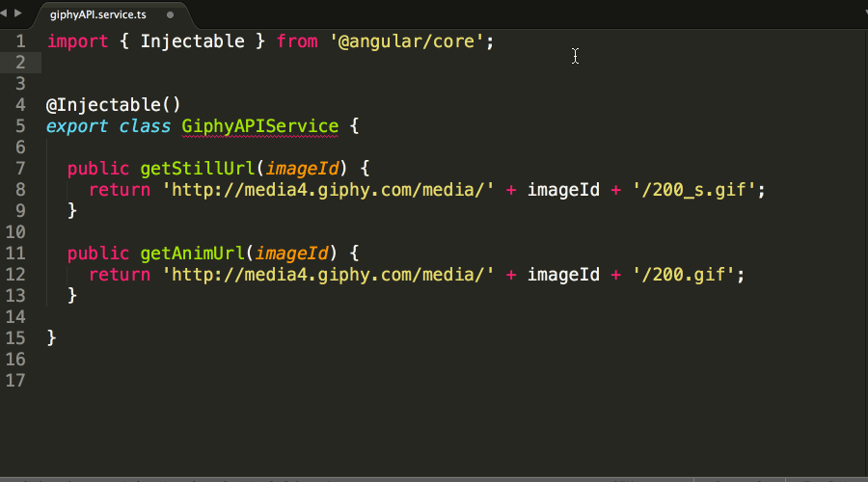868x482 pixels.
Task: Go to next tab with right arrow
Action: 17,13
